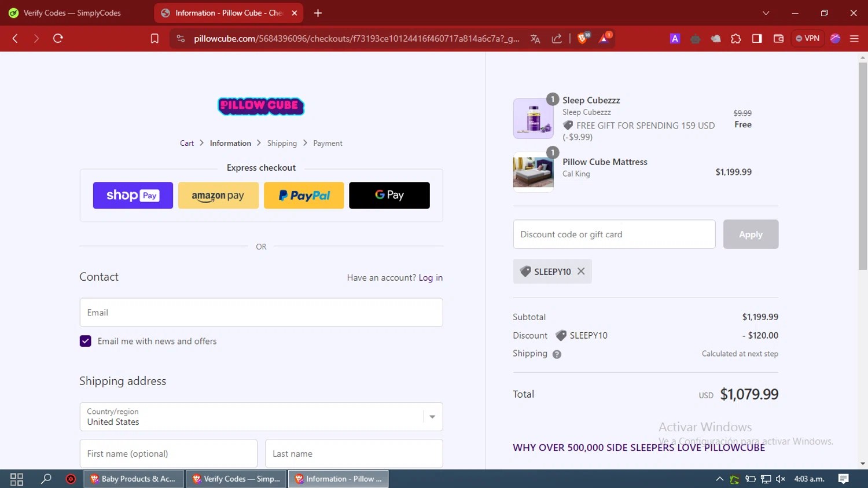Share this page via the share icon
Screen dimensions: 868x488
coord(557,39)
